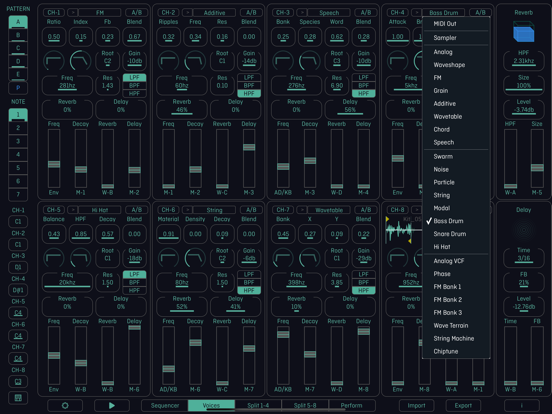Select LPF filter on CH-1
This screenshot has width=552, height=414.
(134, 77)
